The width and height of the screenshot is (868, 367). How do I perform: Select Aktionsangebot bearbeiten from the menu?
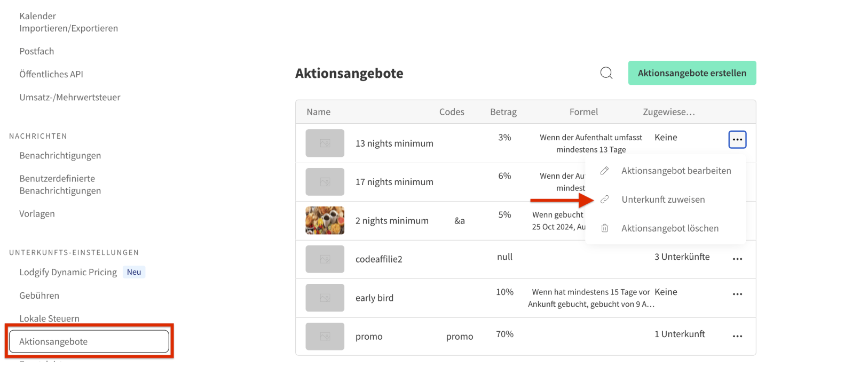[x=676, y=171]
